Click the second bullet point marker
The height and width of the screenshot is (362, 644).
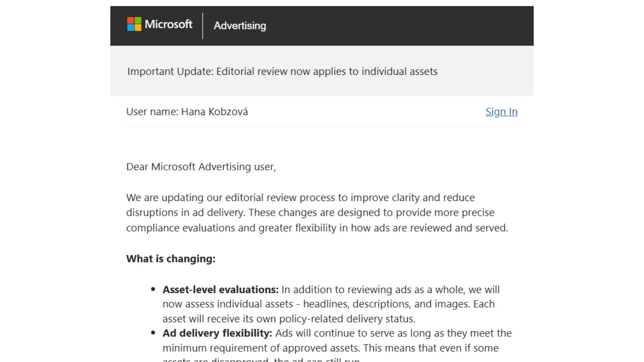point(153,332)
